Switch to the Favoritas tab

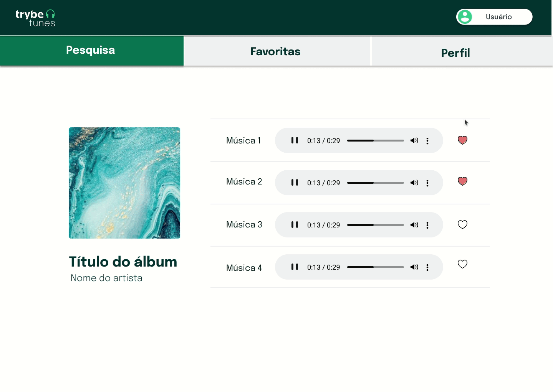[x=275, y=51]
